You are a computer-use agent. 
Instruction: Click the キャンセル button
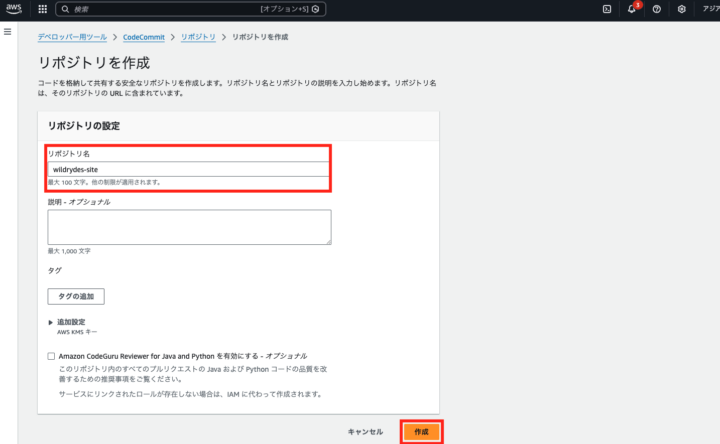point(365,431)
